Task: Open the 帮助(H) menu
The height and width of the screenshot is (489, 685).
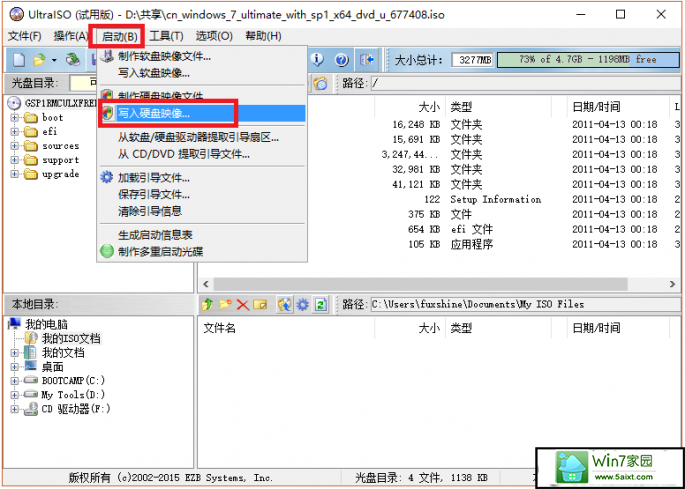Action: point(263,36)
